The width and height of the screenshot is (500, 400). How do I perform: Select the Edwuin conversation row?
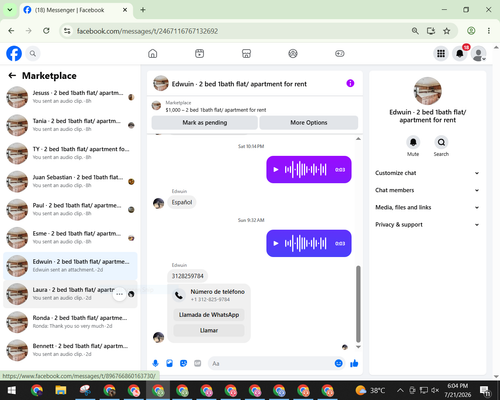coord(70,266)
